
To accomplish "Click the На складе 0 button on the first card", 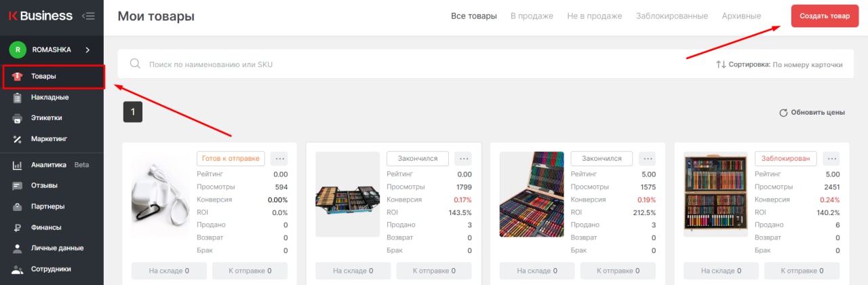I will tap(169, 271).
